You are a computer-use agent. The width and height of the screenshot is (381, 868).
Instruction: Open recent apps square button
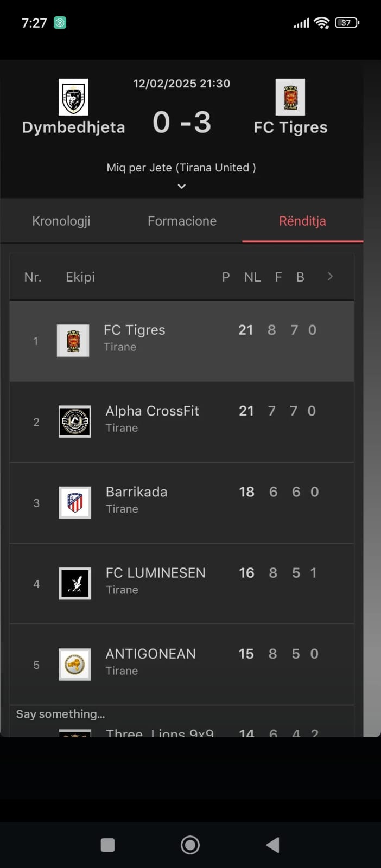[x=107, y=845]
